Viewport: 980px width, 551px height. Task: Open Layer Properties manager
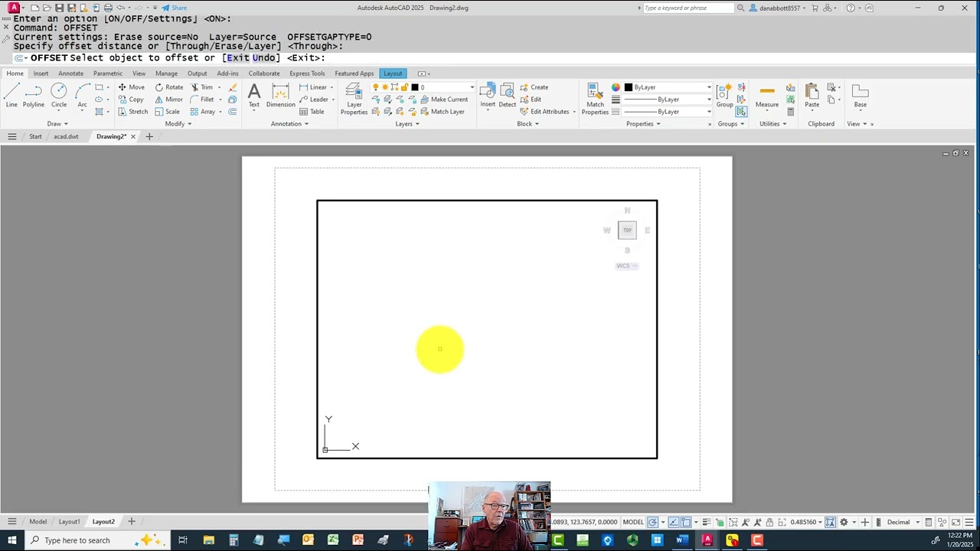point(354,99)
